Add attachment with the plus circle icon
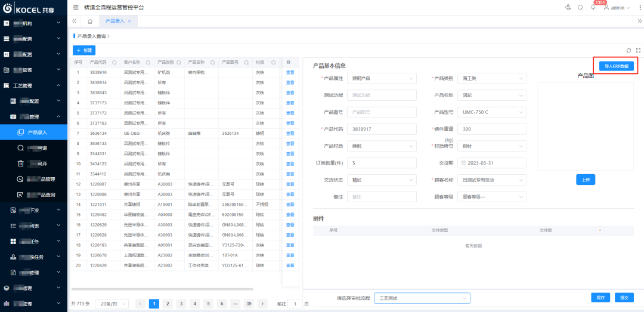The image size is (644, 312). [x=600, y=230]
